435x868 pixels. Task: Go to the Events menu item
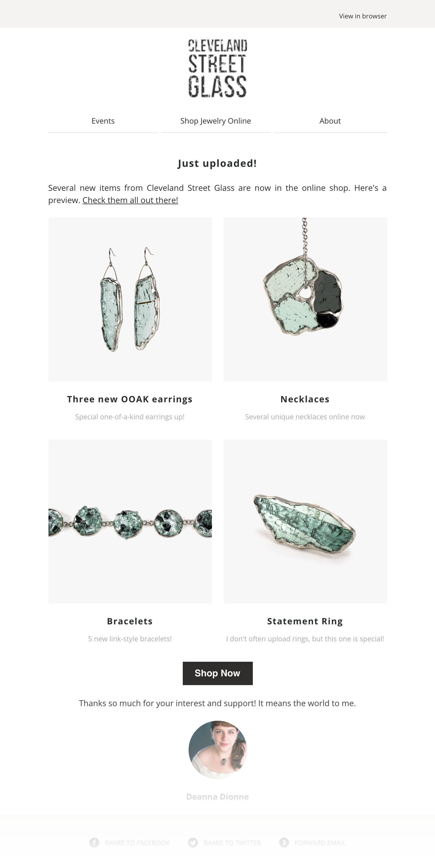(x=103, y=121)
